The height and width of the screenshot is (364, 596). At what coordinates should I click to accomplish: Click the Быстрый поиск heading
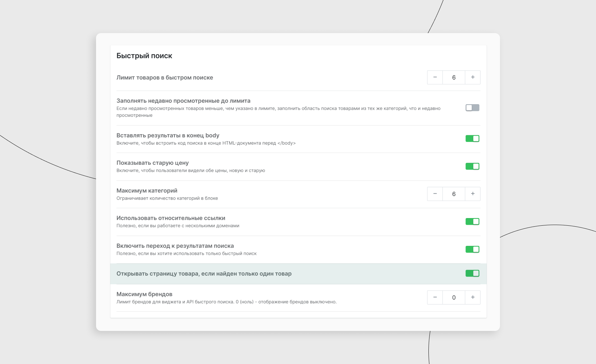click(x=144, y=56)
